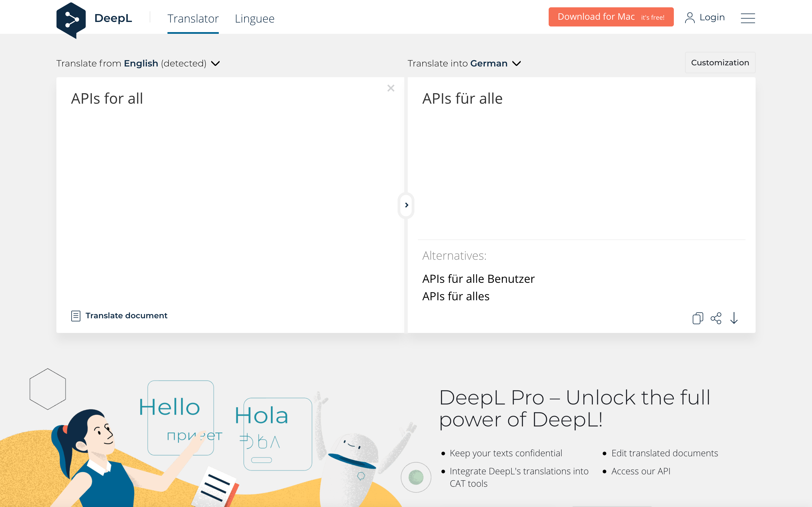
Task: Download translation using the down arrow icon
Action: point(734,318)
